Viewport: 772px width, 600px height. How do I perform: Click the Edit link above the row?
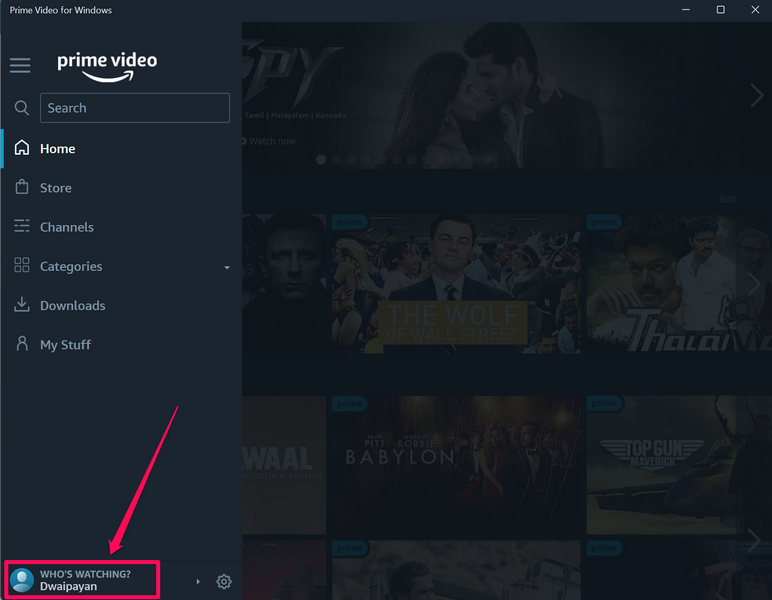[728, 199]
